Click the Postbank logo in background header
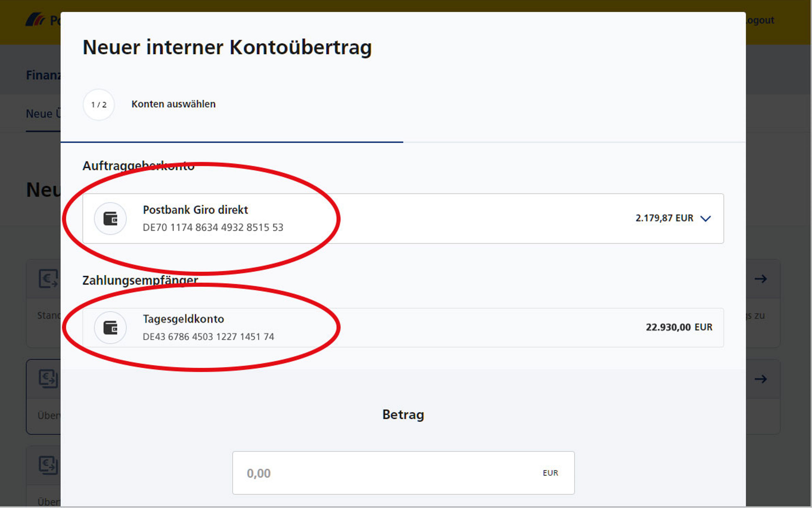This screenshot has height=508, width=812. [x=43, y=20]
